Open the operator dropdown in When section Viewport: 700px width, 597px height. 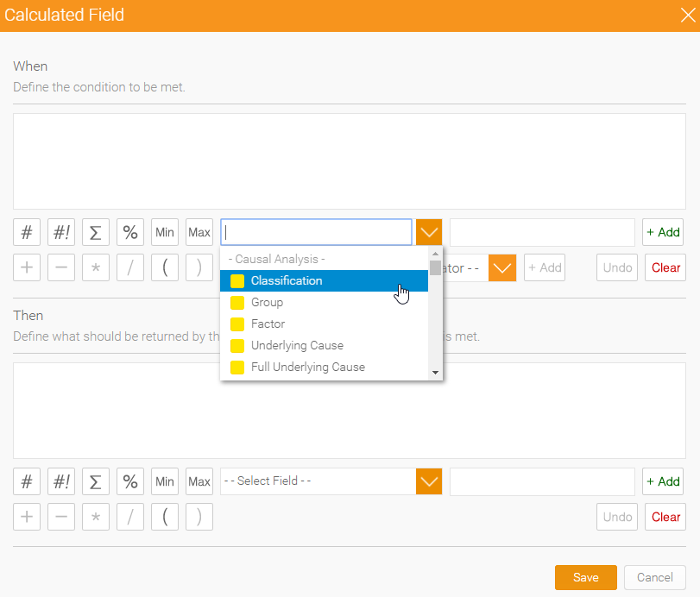pos(501,267)
